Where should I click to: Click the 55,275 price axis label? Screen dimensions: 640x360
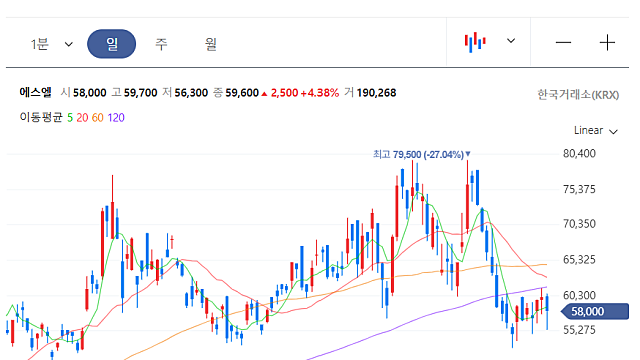point(579,330)
